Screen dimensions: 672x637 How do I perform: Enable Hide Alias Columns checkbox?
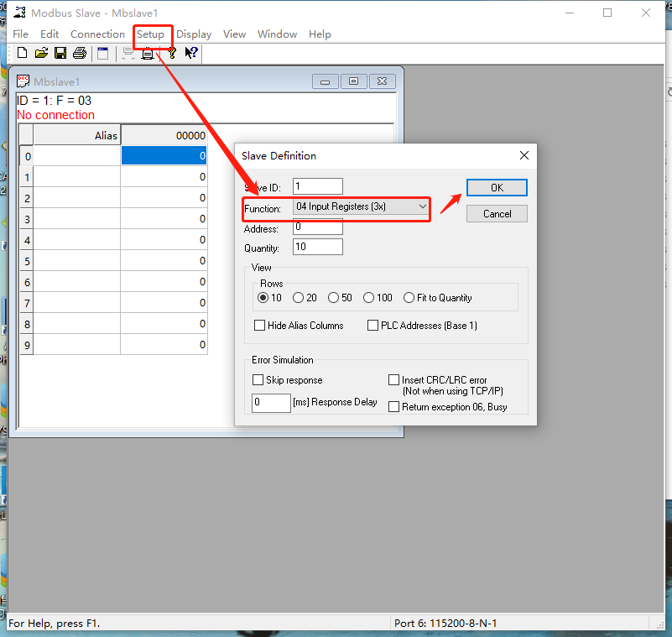259,326
